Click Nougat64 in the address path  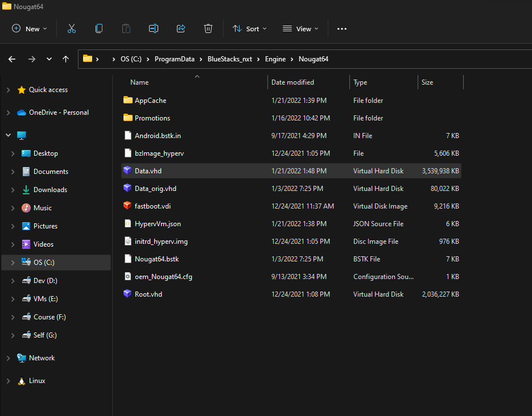[x=313, y=59]
